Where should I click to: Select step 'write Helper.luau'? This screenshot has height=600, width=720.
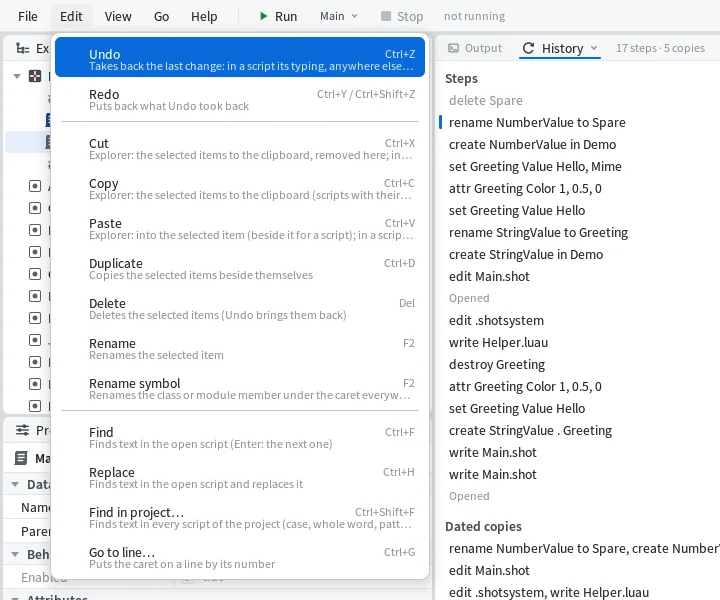click(x=498, y=343)
